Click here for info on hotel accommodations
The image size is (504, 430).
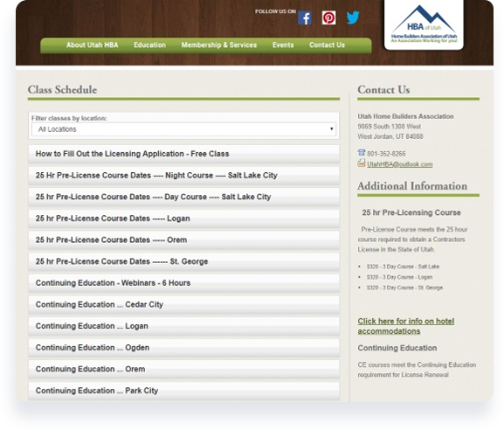pyautogui.click(x=406, y=326)
